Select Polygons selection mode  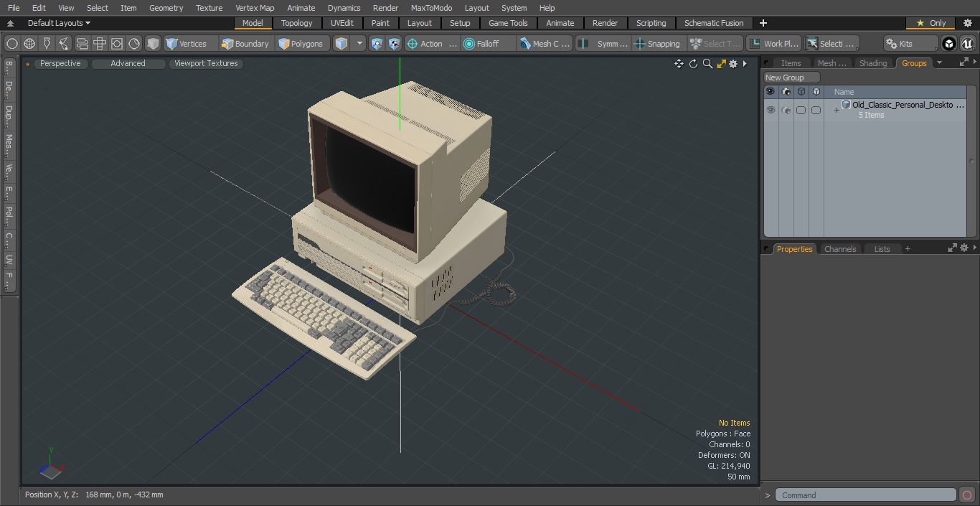click(302, 44)
